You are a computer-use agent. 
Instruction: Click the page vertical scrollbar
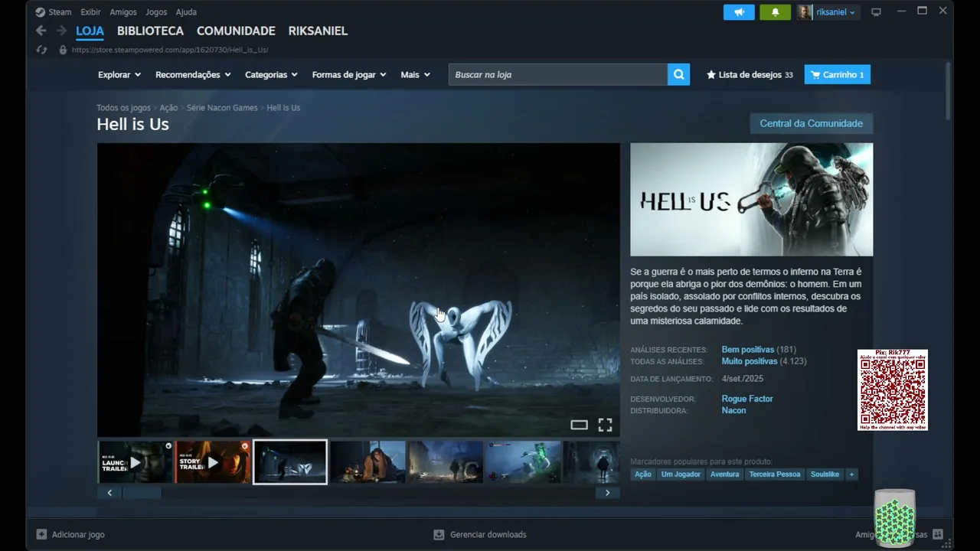(948, 90)
